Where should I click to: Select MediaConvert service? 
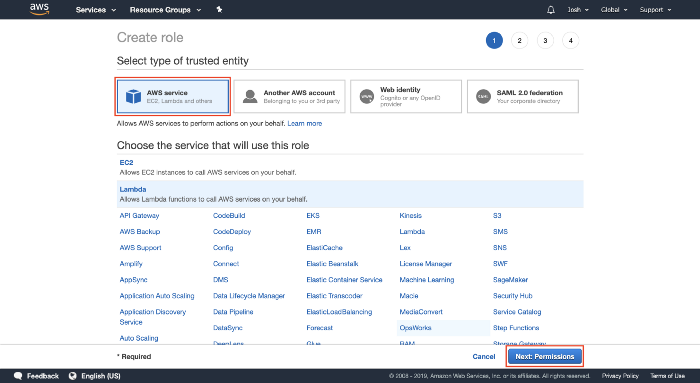(x=421, y=312)
